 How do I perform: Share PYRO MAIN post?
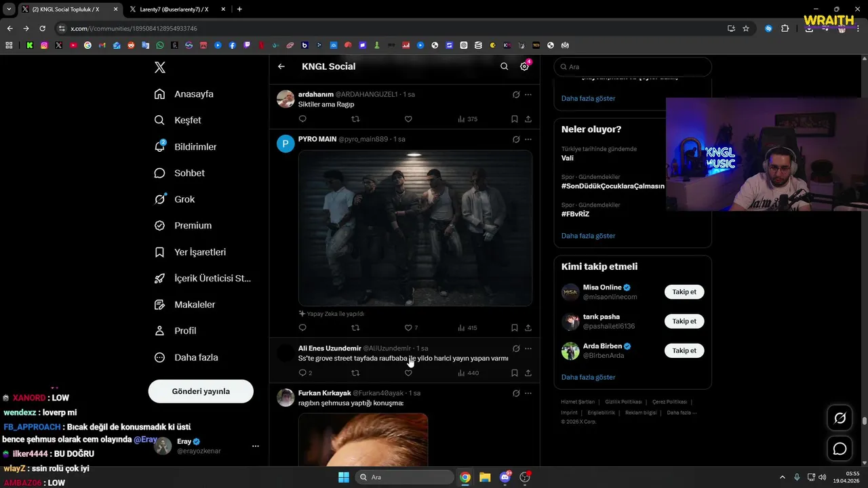pos(528,327)
